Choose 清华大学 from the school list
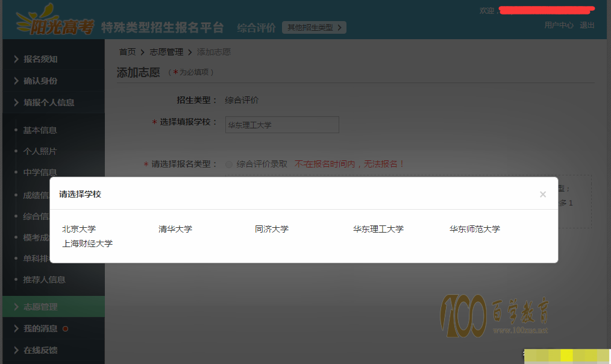The width and height of the screenshot is (611, 364). (x=175, y=229)
